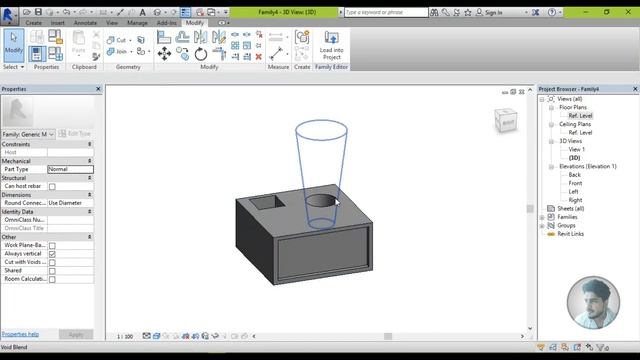Screen dimensions: 640x360
Task: Switch to the Annotate tab
Action: click(x=85, y=23)
